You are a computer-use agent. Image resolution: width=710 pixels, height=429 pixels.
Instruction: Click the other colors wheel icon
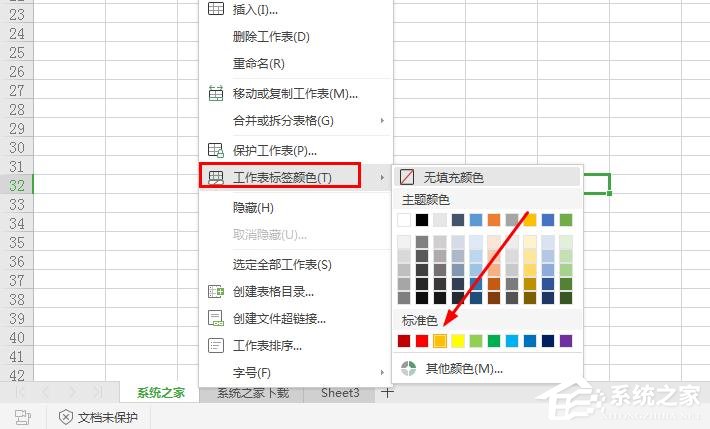(x=408, y=368)
